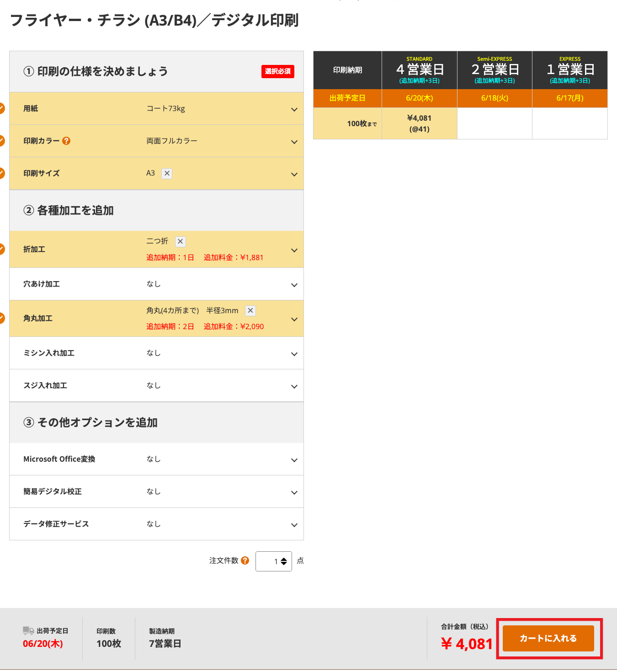Expand the データ修正サービス dropdown
This screenshot has height=672, width=617.
coord(294,525)
